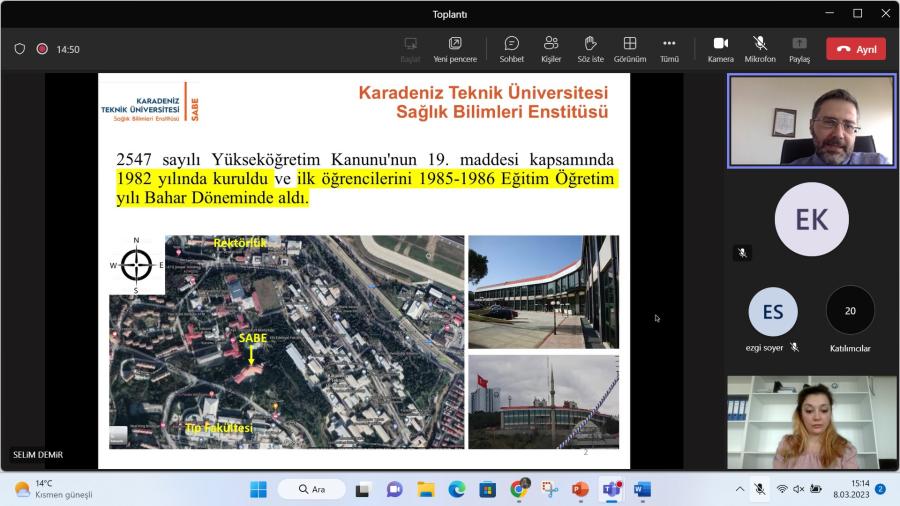The height and width of the screenshot is (506, 900).
Task: Open Microsoft Store from taskbar
Action: [488, 489]
